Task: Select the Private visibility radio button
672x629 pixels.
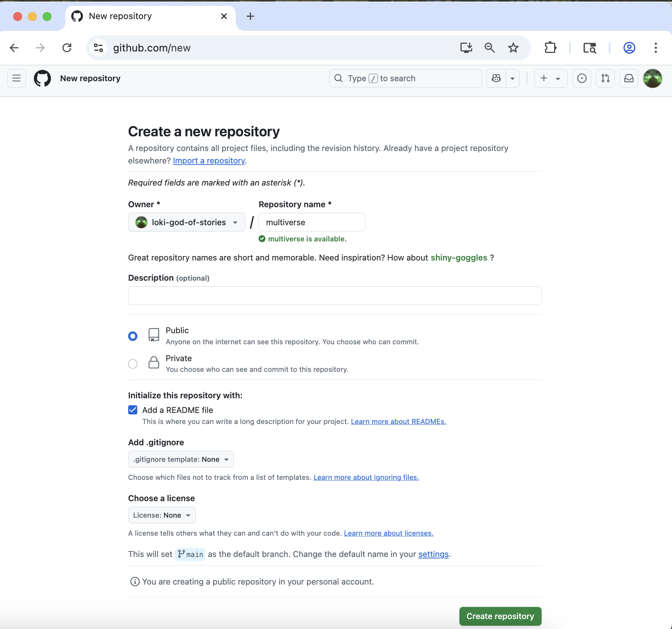Action: (133, 364)
